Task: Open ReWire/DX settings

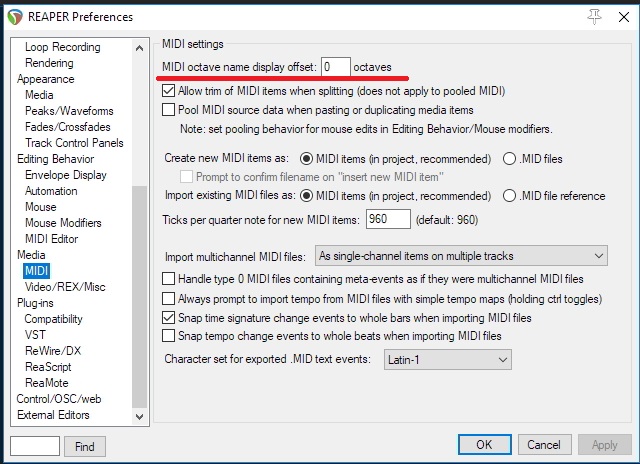Action: [x=53, y=351]
